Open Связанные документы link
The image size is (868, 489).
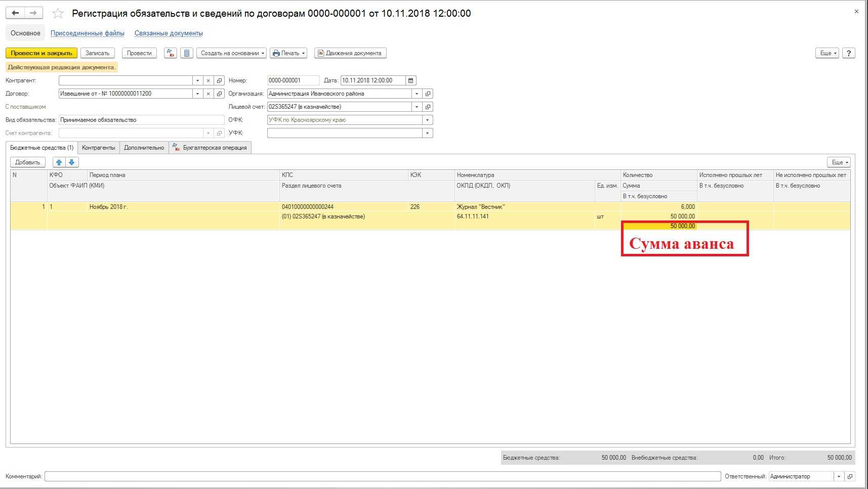point(169,33)
